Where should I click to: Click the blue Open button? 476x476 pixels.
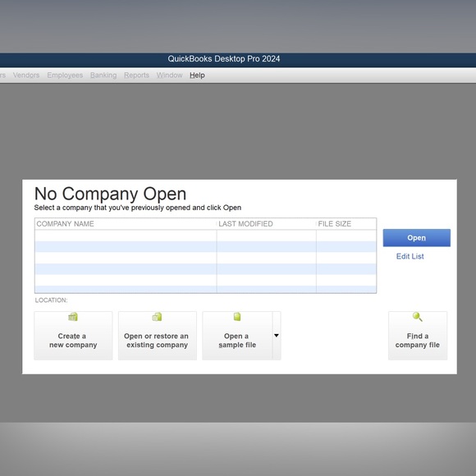(x=417, y=238)
